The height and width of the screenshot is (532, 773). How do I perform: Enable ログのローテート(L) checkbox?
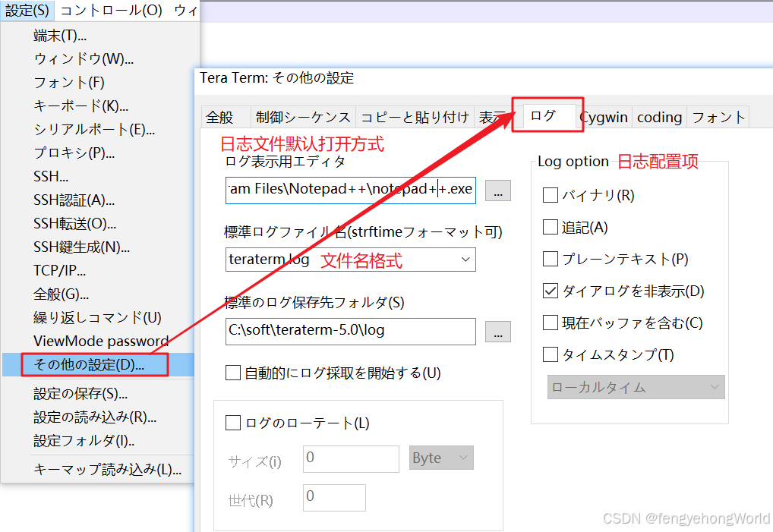click(x=234, y=423)
